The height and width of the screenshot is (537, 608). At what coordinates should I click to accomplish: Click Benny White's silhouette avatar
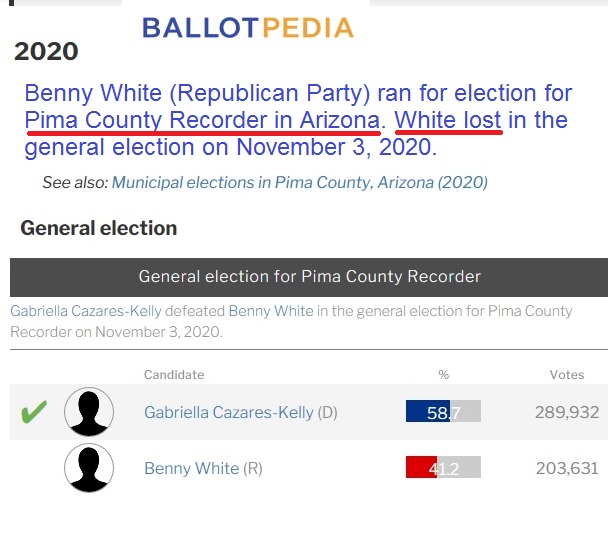coord(89,468)
